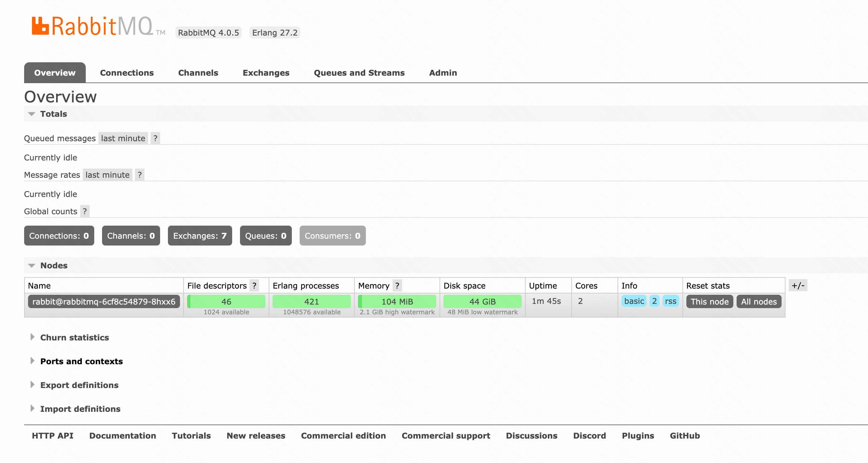The image size is (868, 463).
Task: Expand Ports and contexts section
Action: click(x=81, y=361)
